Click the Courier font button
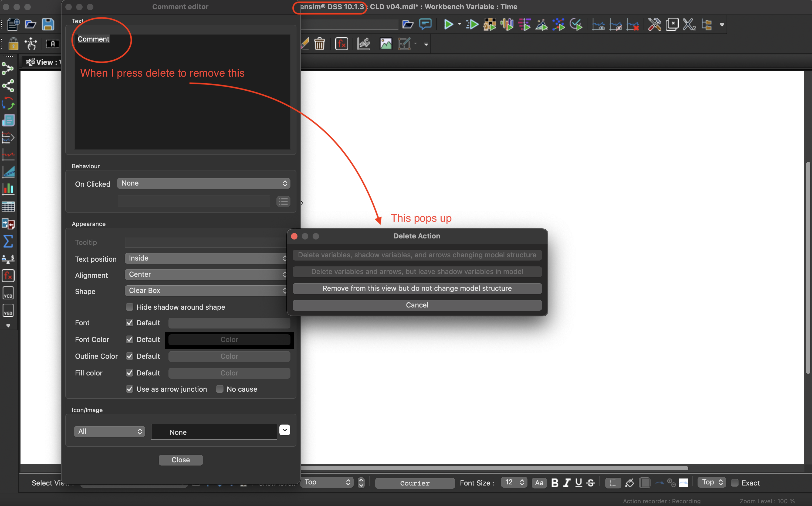The image size is (812, 506). pyautogui.click(x=415, y=483)
